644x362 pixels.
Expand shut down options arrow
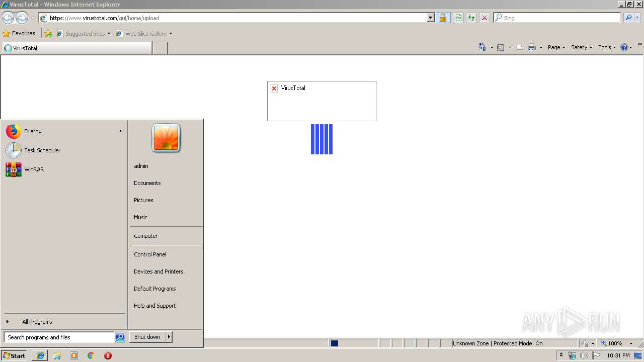pyautogui.click(x=169, y=337)
